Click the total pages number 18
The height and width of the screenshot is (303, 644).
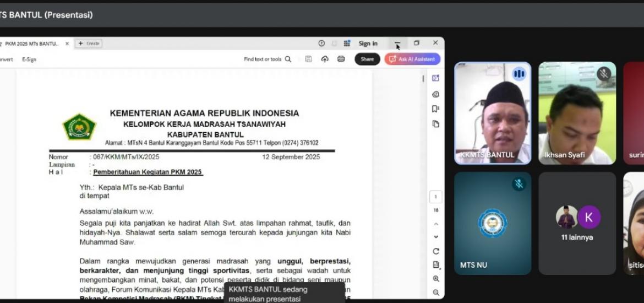click(x=436, y=210)
